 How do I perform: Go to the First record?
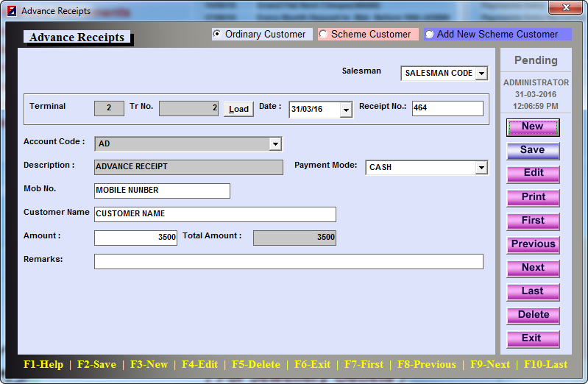(x=533, y=221)
